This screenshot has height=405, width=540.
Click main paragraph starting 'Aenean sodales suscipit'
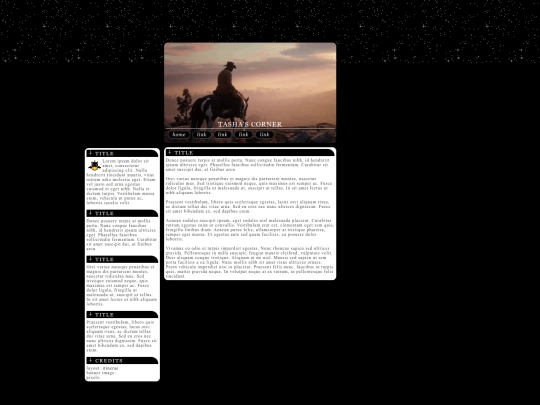(x=250, y=229)
